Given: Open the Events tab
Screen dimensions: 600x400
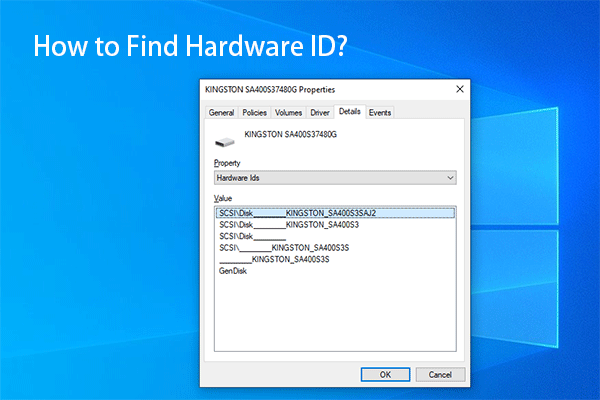Looking at the screenshot, I should (380, 113).
